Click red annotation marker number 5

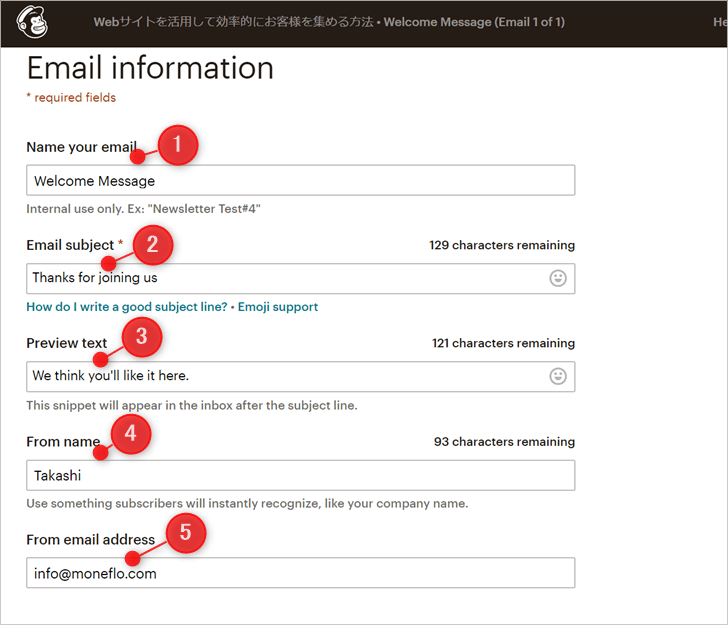tap(185, 533)
